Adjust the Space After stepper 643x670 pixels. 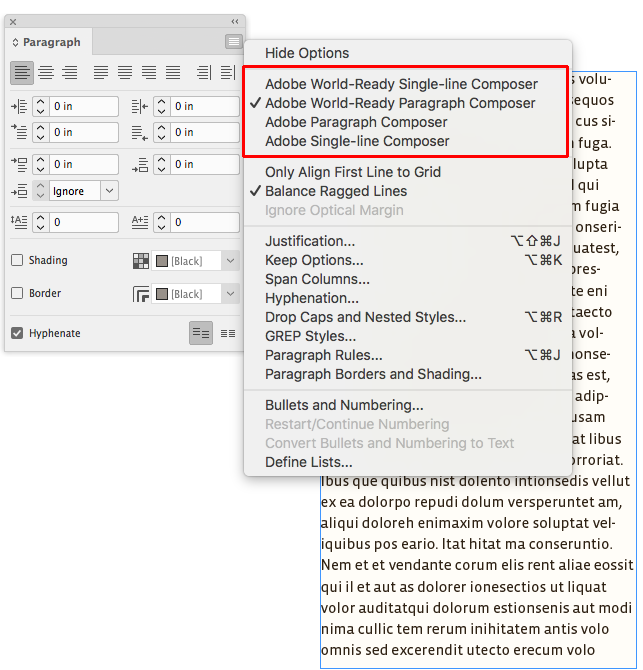pos(161,165)
